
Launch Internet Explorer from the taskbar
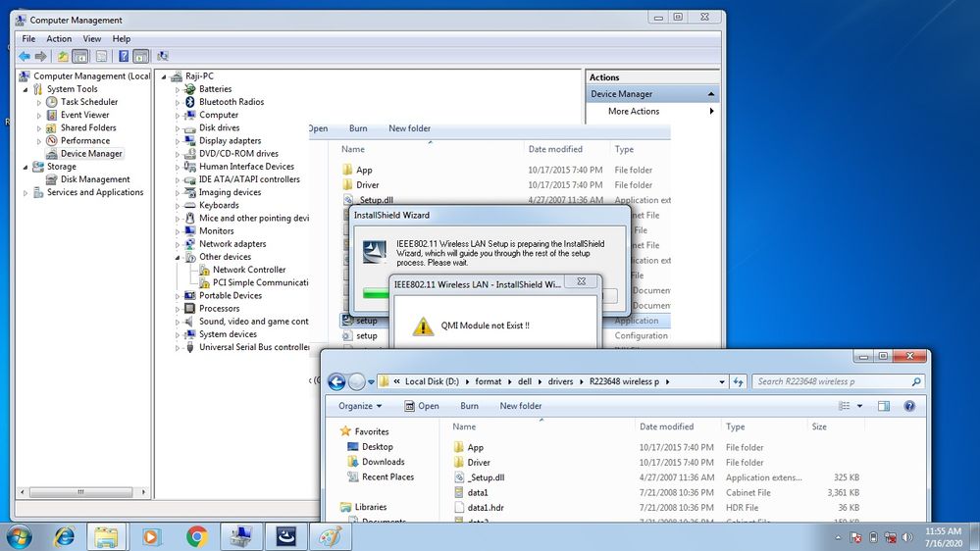(65, 536)
